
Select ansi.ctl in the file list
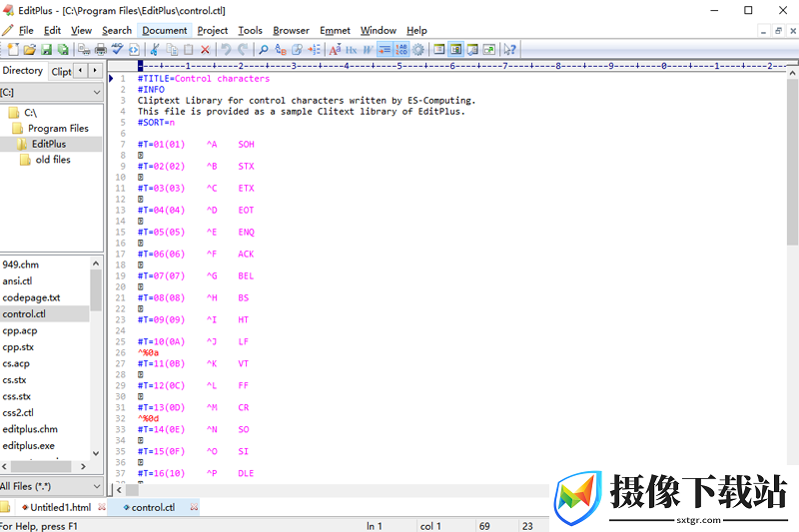pyautogui.click(x=17, y=281)
